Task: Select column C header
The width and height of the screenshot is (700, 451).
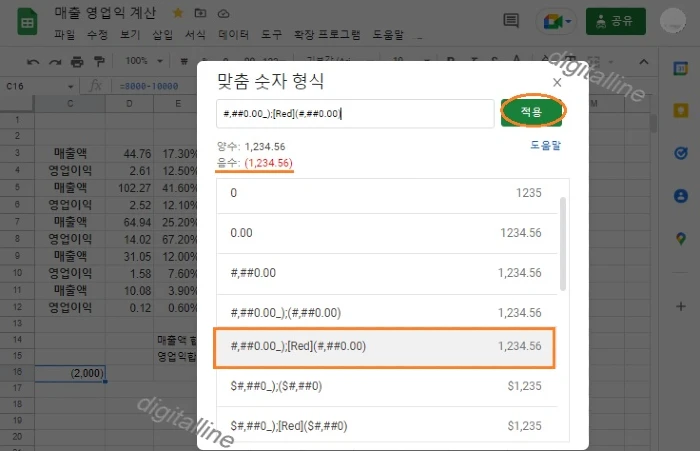Action: pyautogui.click(x=70, y=104)
